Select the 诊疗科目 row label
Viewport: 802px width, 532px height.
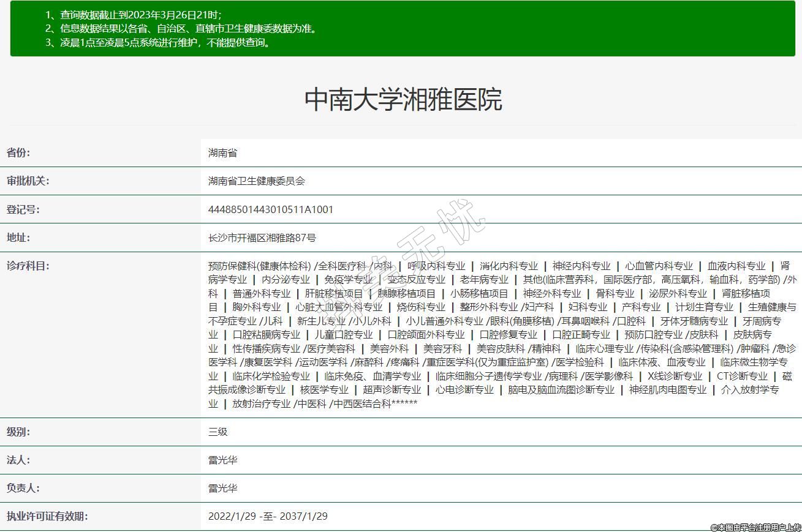(28, 266)
